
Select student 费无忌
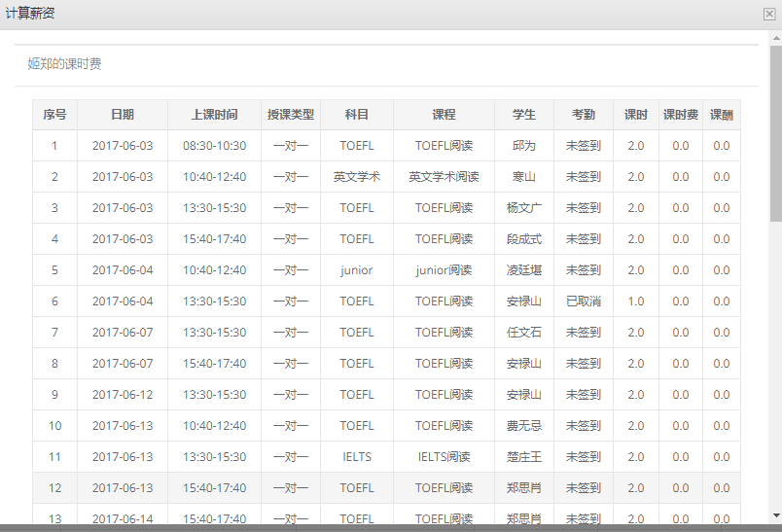(x=524, y=426)
